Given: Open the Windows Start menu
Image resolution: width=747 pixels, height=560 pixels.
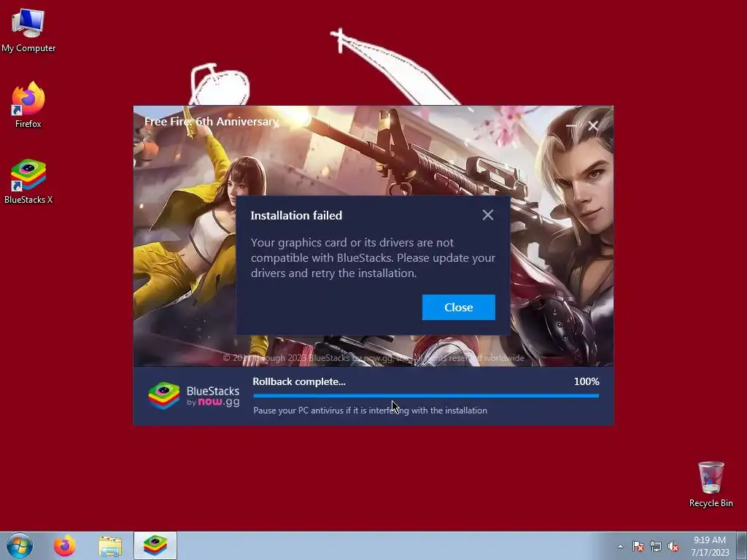Looking at the screenshot, I should point(20,545).
